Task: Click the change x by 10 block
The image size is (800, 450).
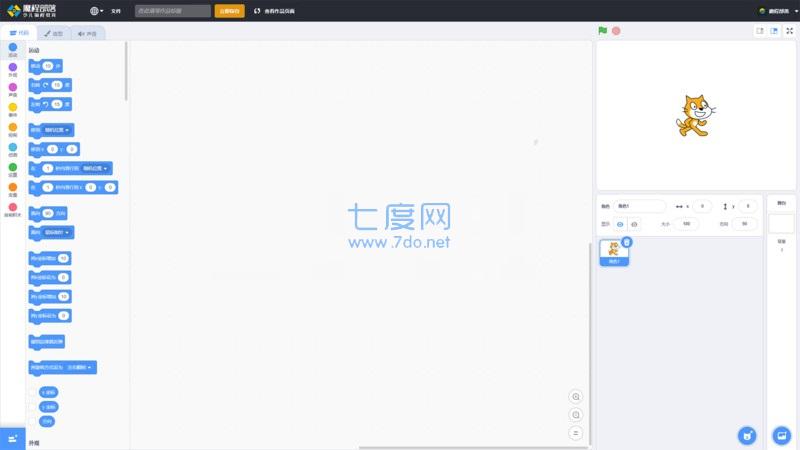Action: [x=50, y=258]
